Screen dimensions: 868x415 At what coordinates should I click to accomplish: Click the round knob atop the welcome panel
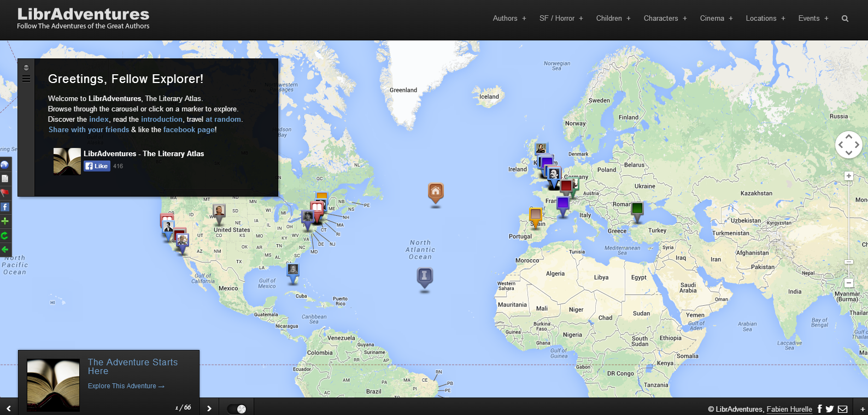26,68
